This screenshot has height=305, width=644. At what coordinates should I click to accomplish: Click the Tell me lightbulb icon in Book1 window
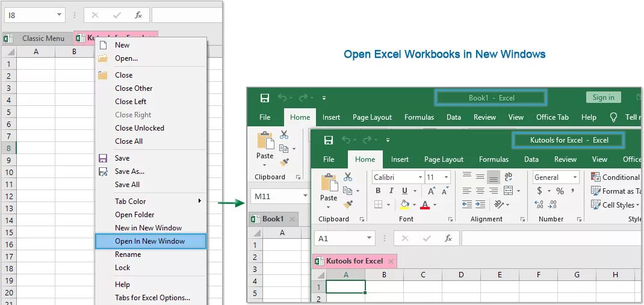[614, 117]
